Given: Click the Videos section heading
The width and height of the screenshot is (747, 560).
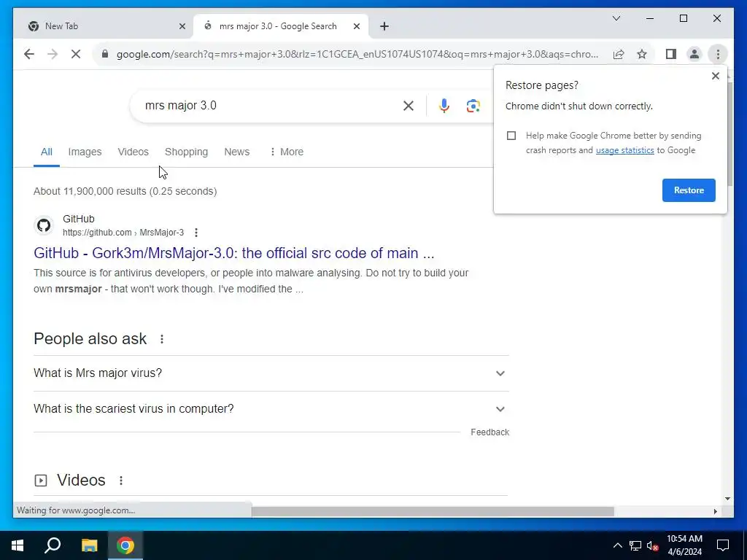Looking at the screenshot, I should pyautogui.click(x=81, y=481).
